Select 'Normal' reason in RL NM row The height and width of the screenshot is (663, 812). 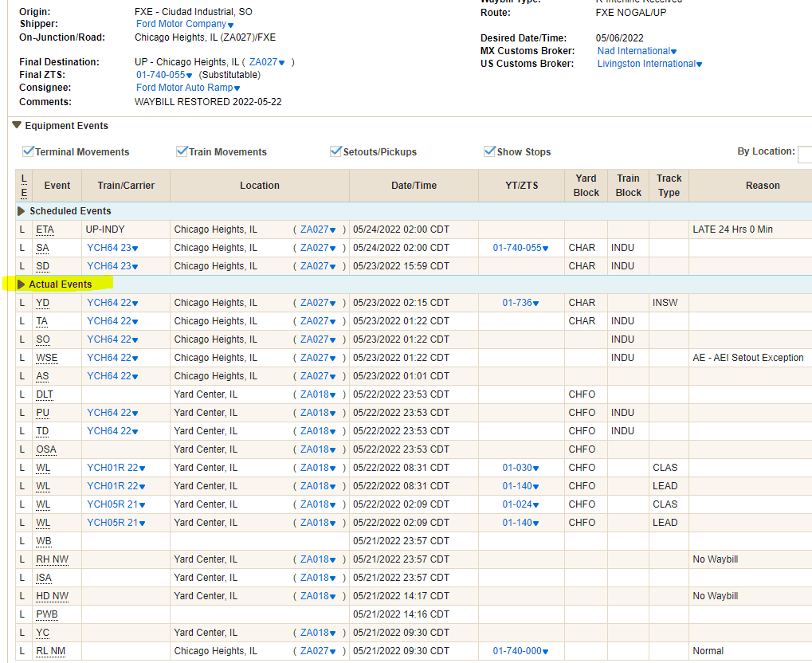[708, 650]
